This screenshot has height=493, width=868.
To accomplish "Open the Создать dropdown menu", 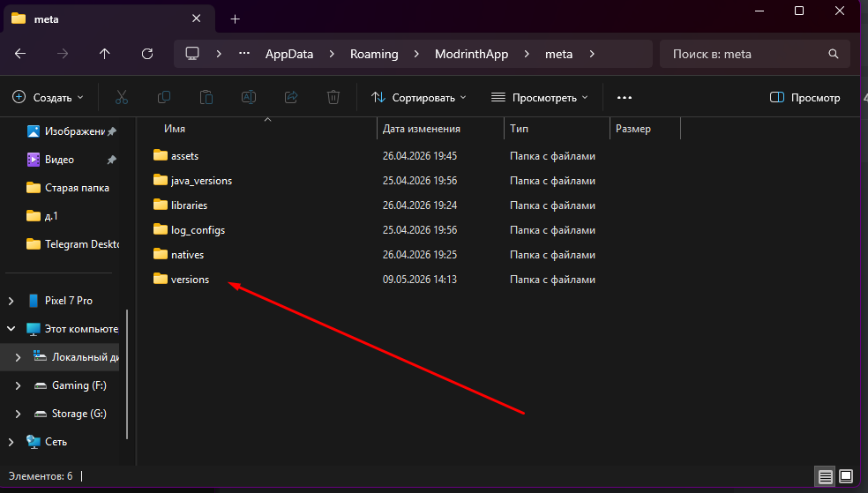I will tap(48, 97).
